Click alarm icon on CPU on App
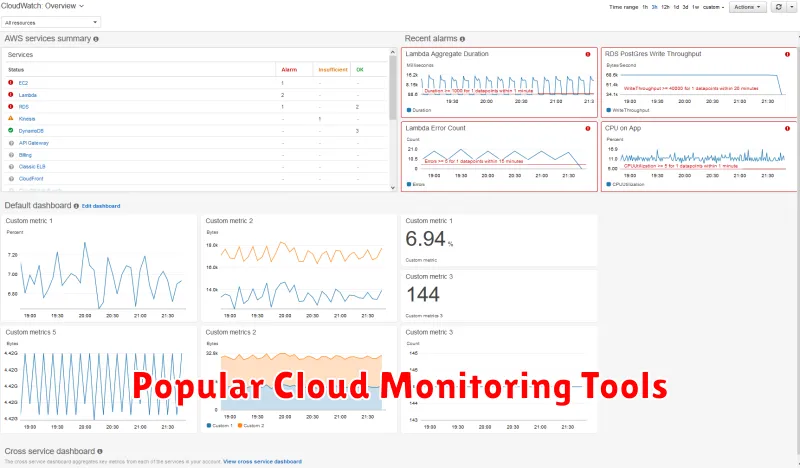 point(788,128)
